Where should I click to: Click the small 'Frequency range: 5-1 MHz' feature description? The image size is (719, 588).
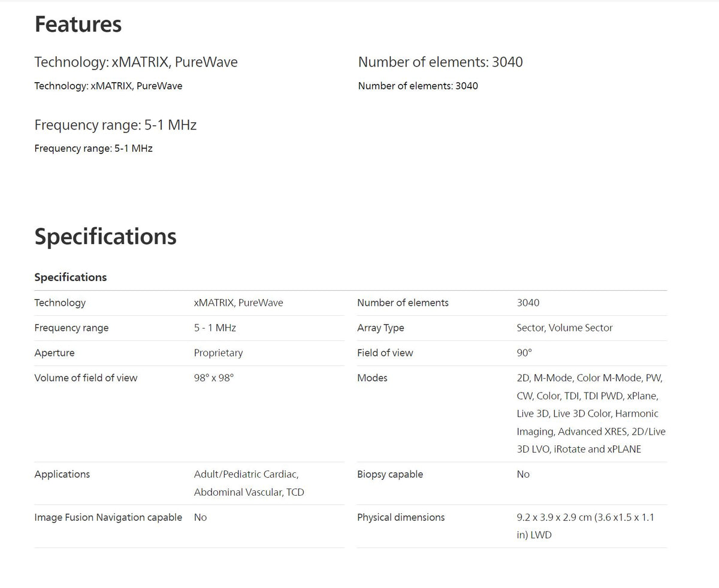[x=93, y=148]
